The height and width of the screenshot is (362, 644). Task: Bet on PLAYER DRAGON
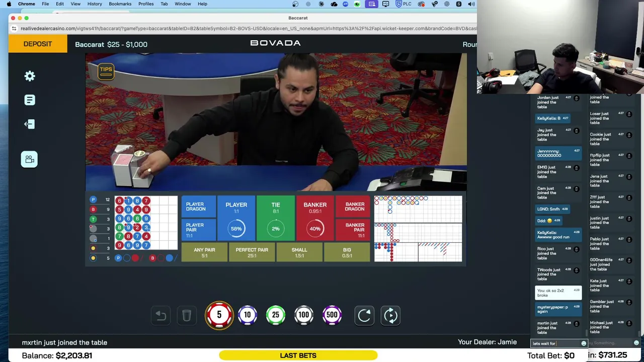(198, 207)
